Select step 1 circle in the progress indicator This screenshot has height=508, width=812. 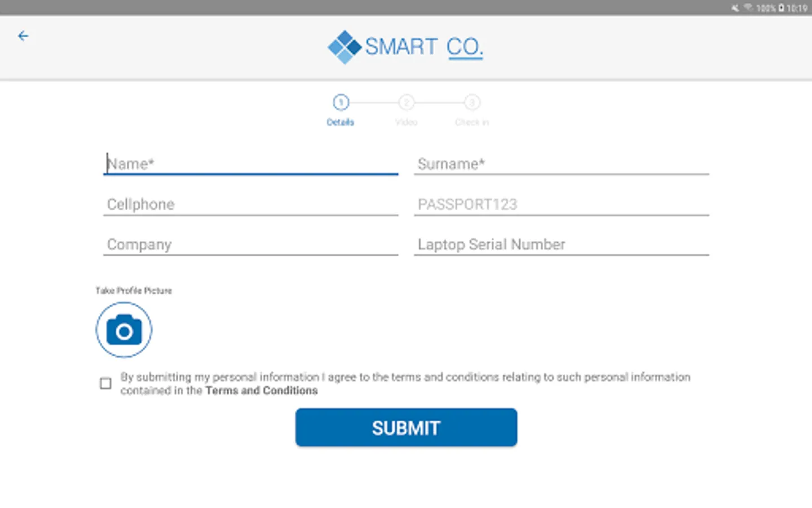[x=341, y=103]
